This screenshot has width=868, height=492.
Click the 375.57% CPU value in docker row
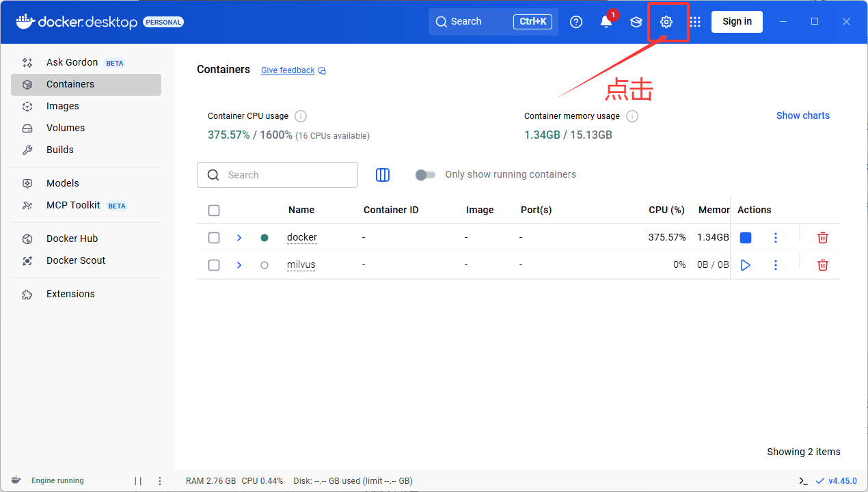click(x=667, y=238)
